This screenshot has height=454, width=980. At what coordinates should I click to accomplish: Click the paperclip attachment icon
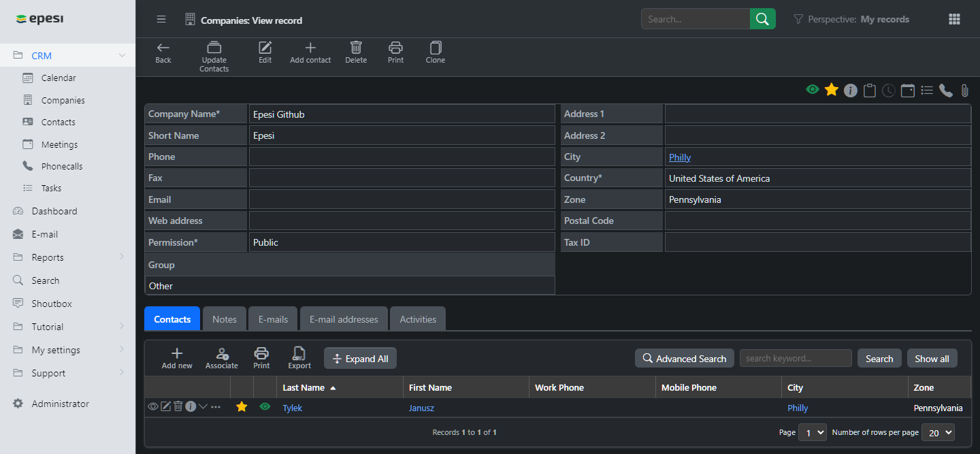click(x=964, y=91)
